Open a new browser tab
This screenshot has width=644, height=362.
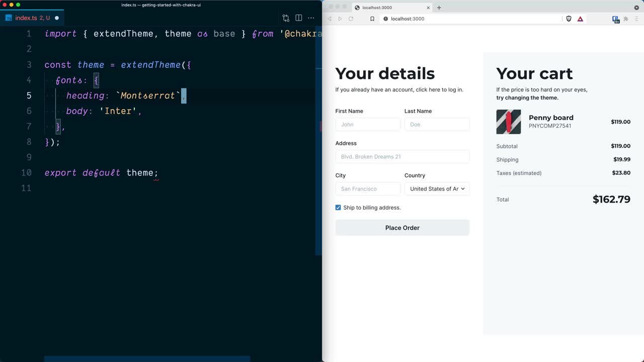[439, 8]
